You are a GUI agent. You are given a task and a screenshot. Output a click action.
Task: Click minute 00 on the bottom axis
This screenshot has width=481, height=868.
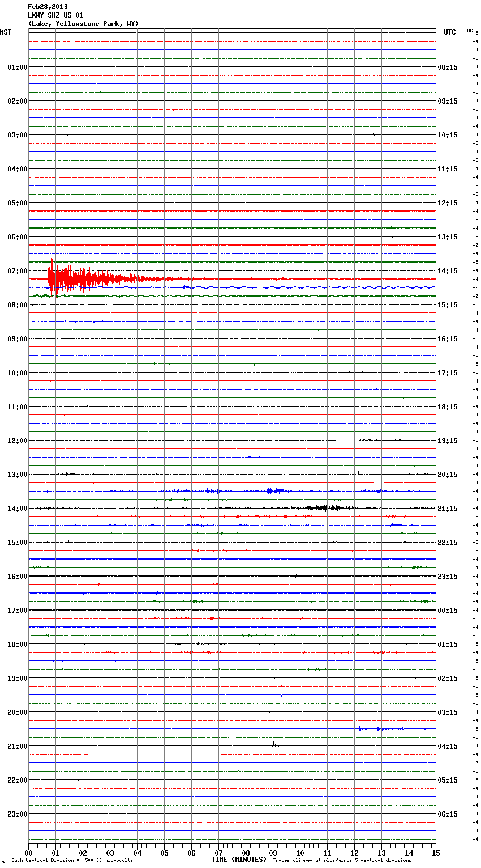(x=29, y=853)
